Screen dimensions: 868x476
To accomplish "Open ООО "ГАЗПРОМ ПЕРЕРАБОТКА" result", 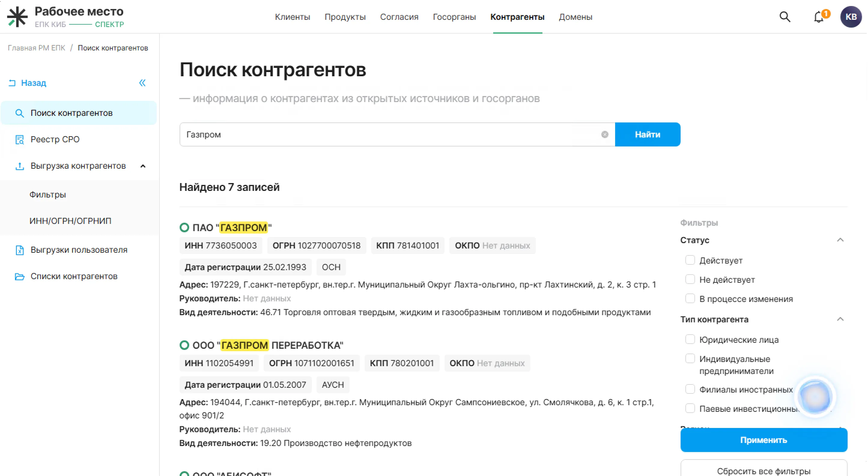I will click(268, 345).
